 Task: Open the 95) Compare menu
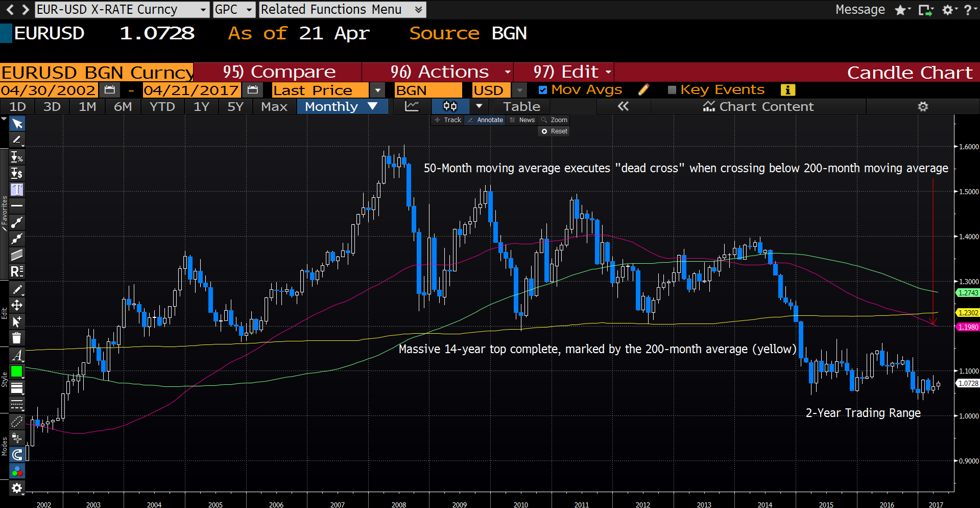(279, 72)
